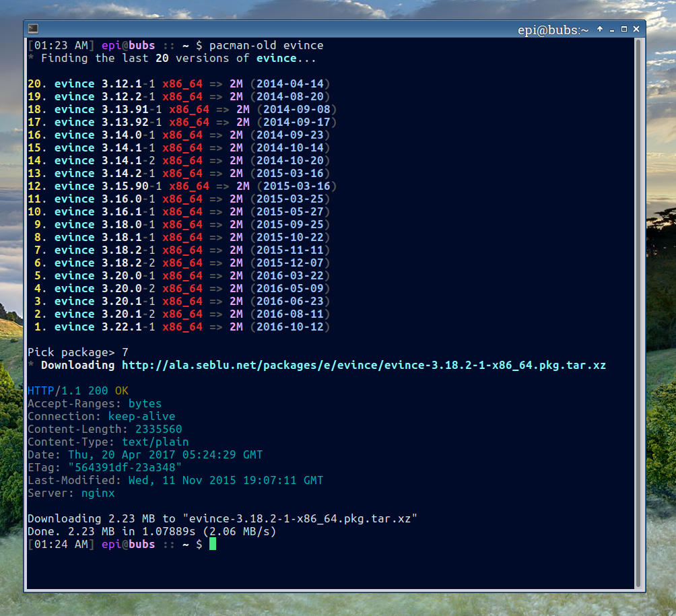Click the 'Accept-Ranges: bytes' header

click(94, 404)
